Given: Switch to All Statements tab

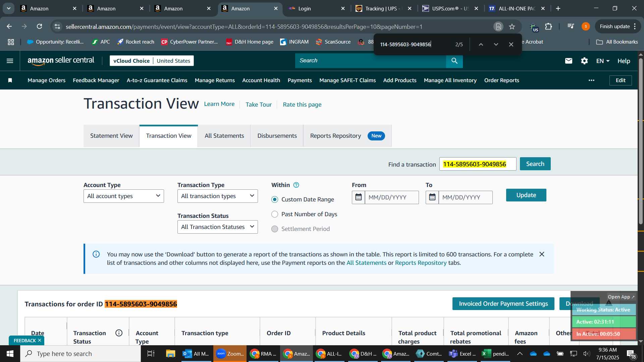Looking at the screenshot, I should coord(224,136).
